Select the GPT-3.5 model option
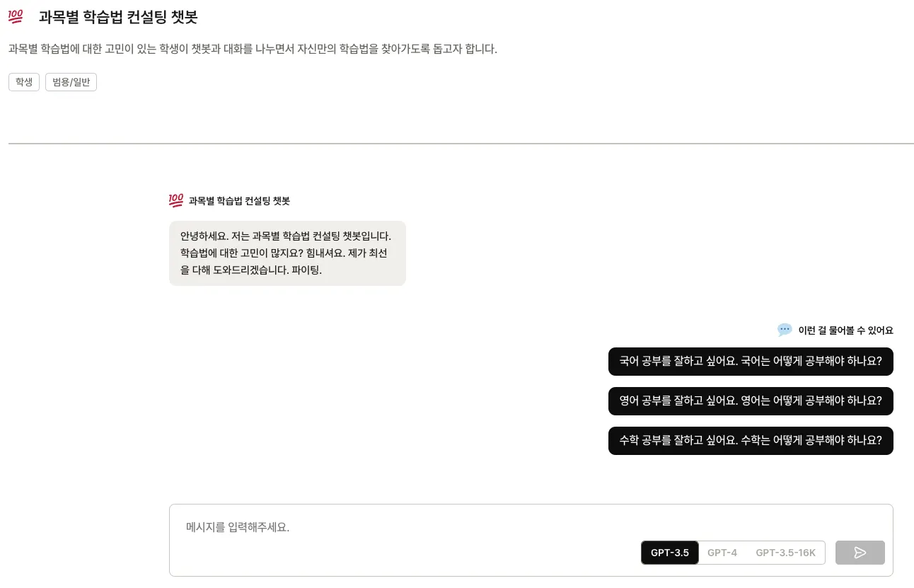Viewport: 914px width, 588px height. (670, 553)
